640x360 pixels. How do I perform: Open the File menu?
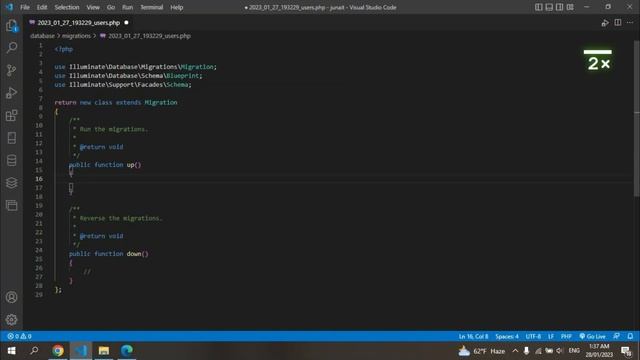(x=25, y=7)
